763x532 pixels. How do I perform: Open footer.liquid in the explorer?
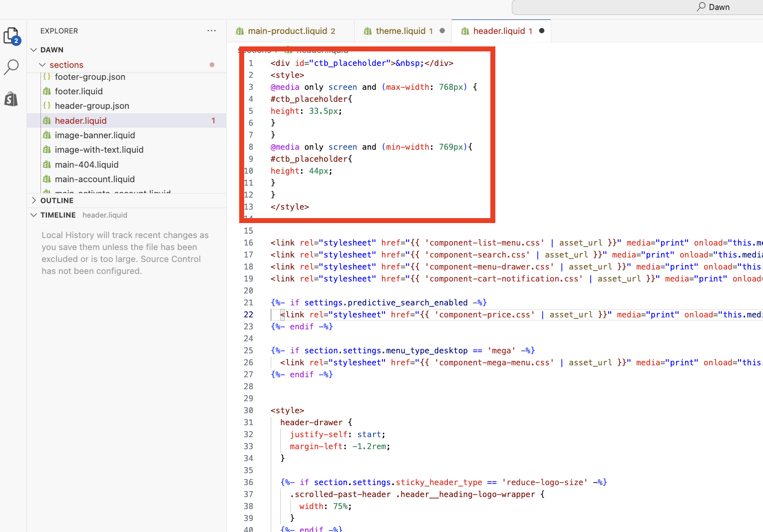(79, 91)
